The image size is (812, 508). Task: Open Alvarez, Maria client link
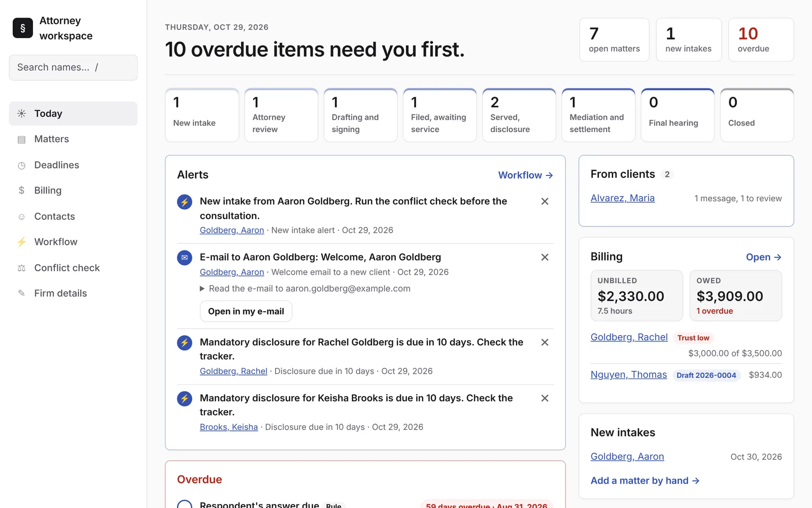pyautogui.click(x=623, y=198)
